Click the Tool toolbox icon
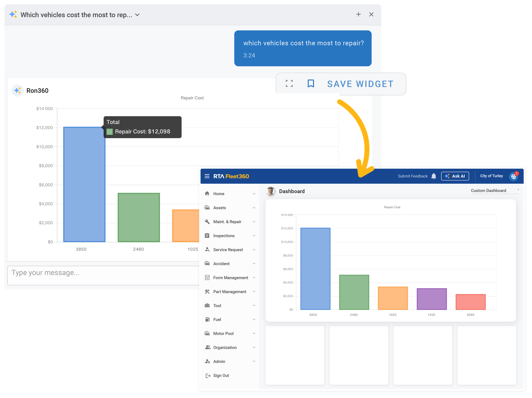 (x=207, y=305)
